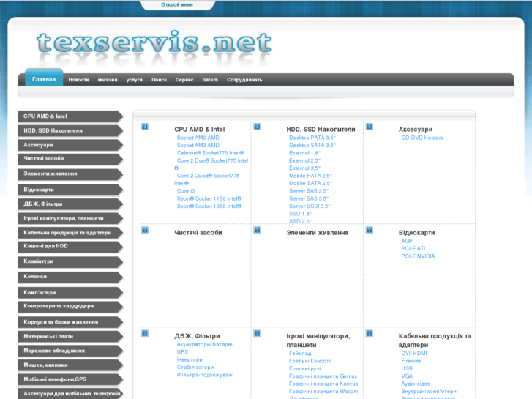Click the image placeholder icon beside Відеокарти category

[370, 230]
